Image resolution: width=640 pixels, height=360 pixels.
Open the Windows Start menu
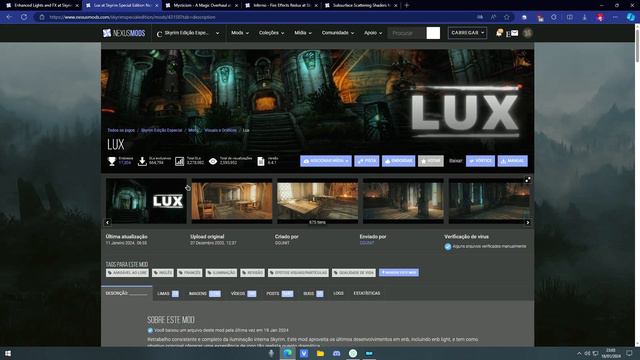click(8, 353)
